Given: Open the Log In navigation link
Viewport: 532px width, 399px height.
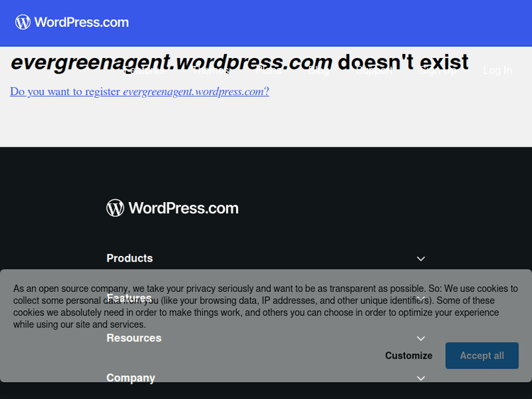Looking at the screenshot, I should pos(497,70).
